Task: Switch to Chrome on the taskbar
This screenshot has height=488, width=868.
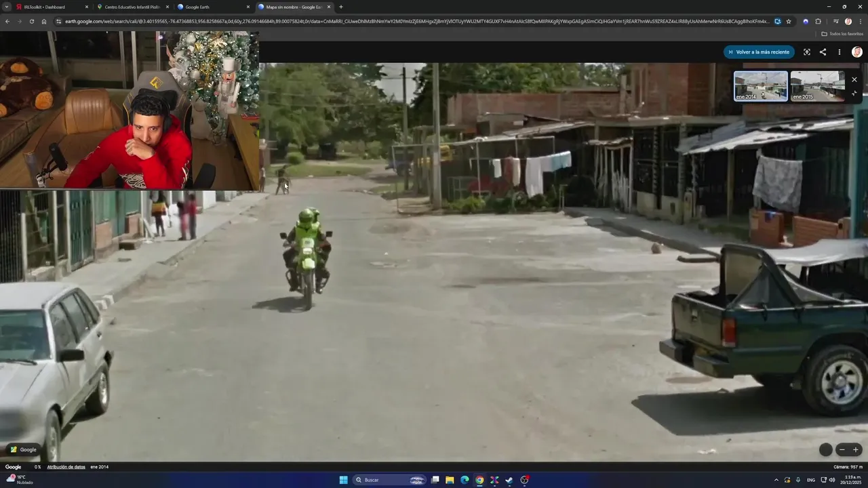Action: point(479,480)
